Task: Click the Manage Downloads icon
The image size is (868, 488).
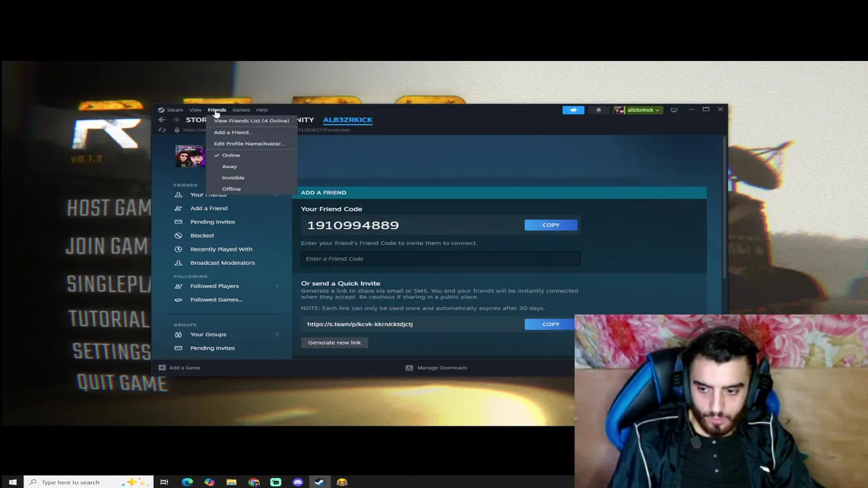Action: [409, 367]
